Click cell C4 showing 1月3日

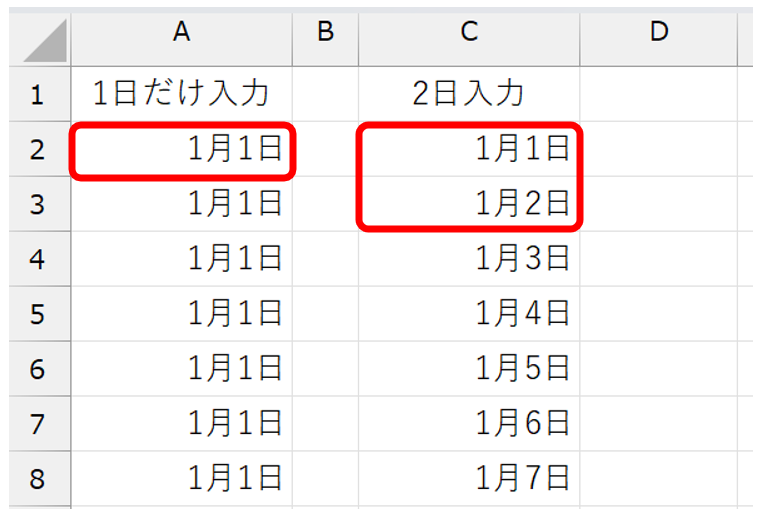469,259
